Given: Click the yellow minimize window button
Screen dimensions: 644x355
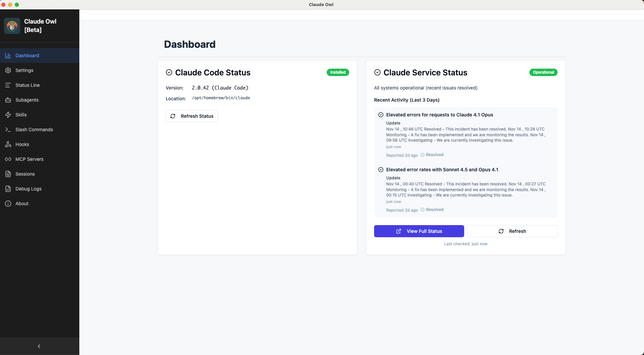Looking at the screenshot, I should (10, 5).
